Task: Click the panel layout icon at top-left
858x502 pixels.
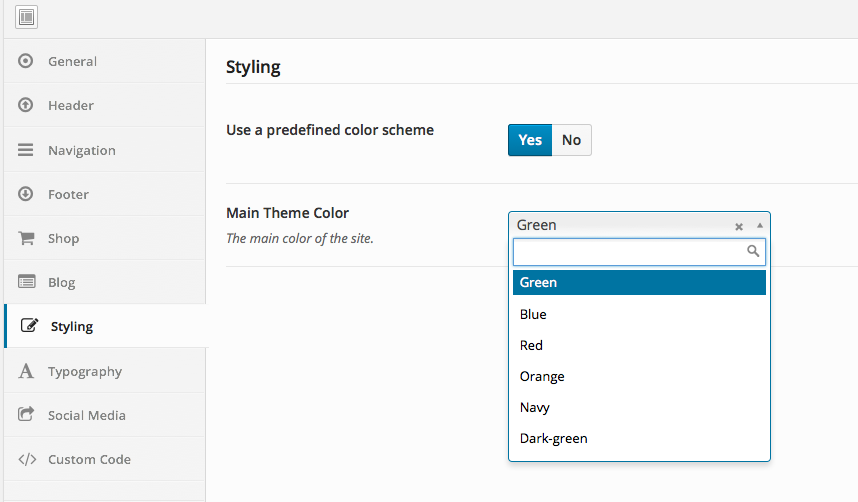Action: pos(26,17)
